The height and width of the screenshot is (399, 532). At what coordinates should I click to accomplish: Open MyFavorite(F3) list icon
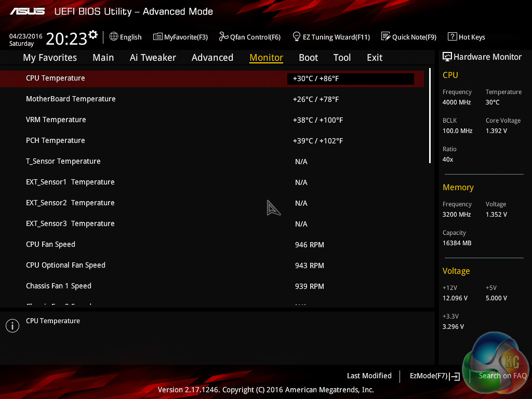click(158, 36)
